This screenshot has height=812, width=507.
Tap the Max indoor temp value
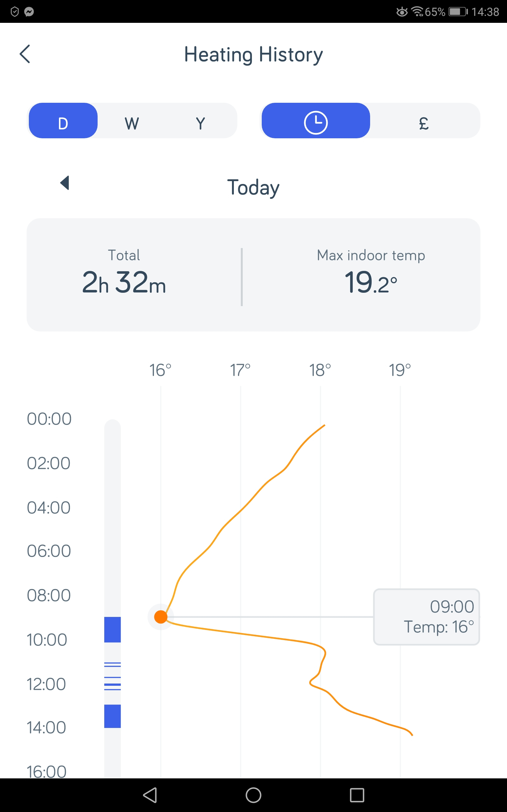(370, 282)
